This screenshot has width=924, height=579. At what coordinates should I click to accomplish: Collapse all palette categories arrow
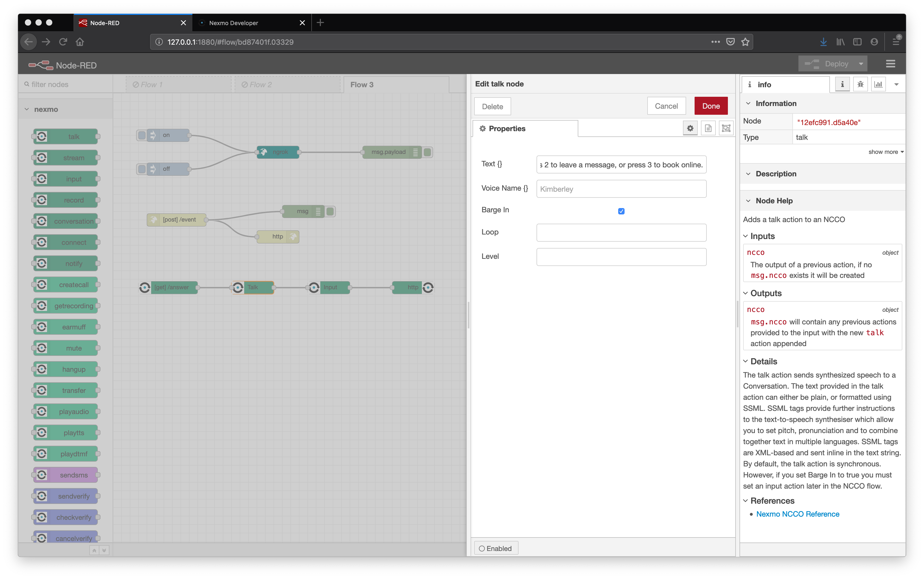[x=94, y=550]
